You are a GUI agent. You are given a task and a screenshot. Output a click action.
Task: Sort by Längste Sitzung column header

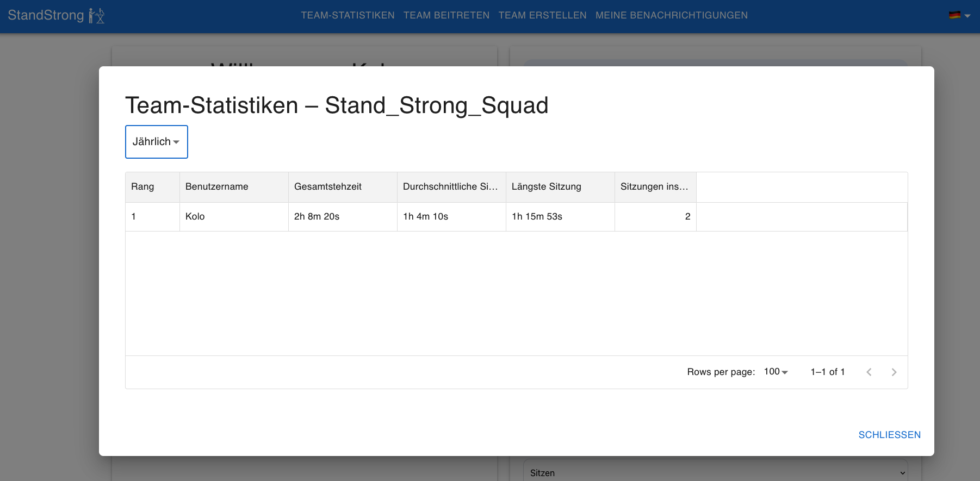coord(561,187)
